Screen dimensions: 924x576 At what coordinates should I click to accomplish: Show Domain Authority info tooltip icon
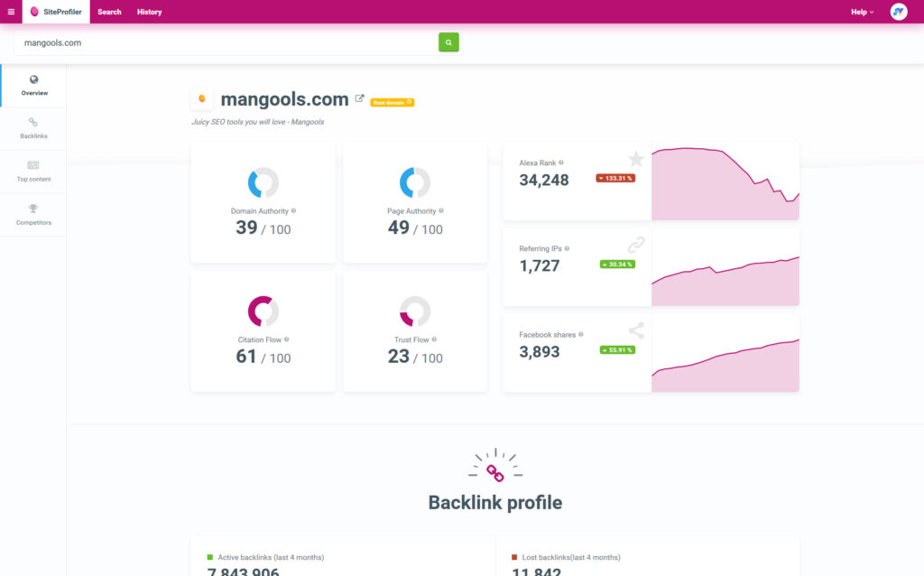point(293,210)
